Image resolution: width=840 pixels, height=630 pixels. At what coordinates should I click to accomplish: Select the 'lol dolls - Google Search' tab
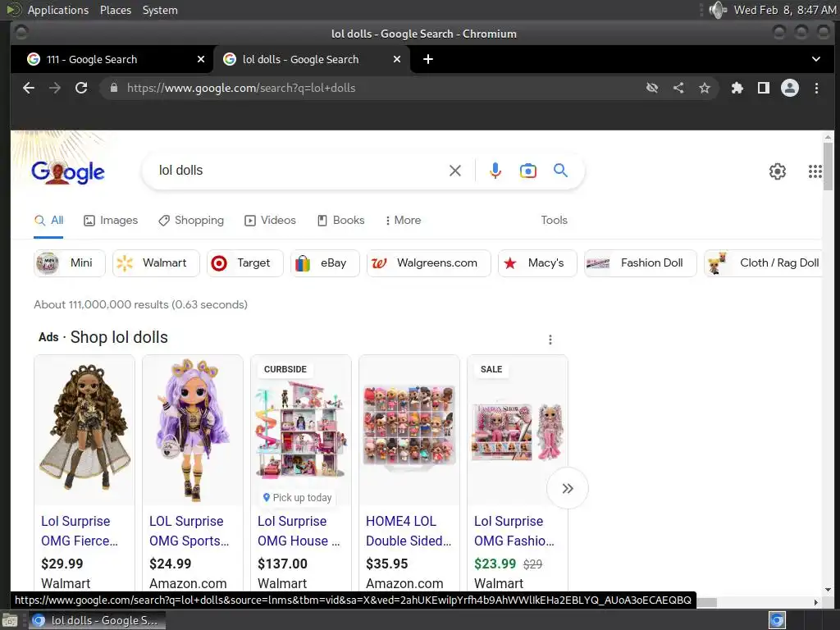pos(312,59)
